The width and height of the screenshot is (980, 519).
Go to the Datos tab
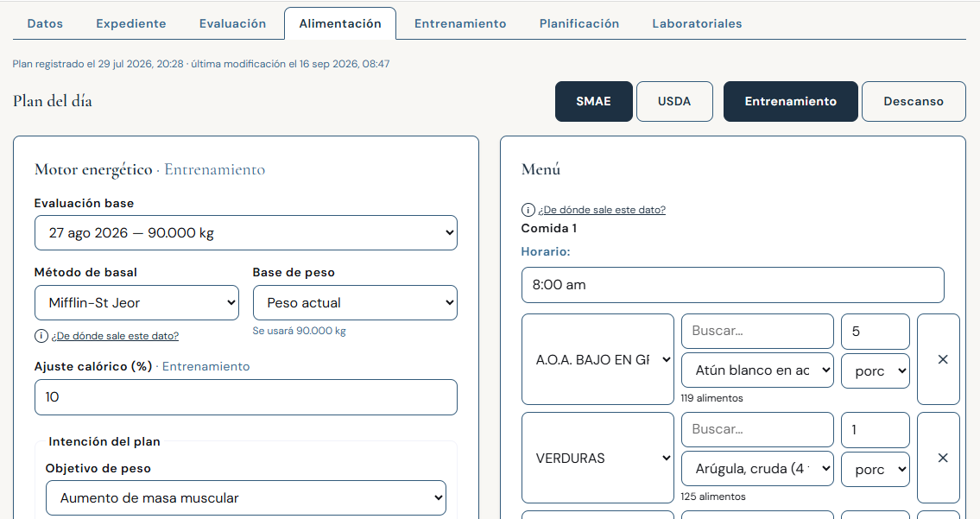pyautogui.click(x=45, y=24)
